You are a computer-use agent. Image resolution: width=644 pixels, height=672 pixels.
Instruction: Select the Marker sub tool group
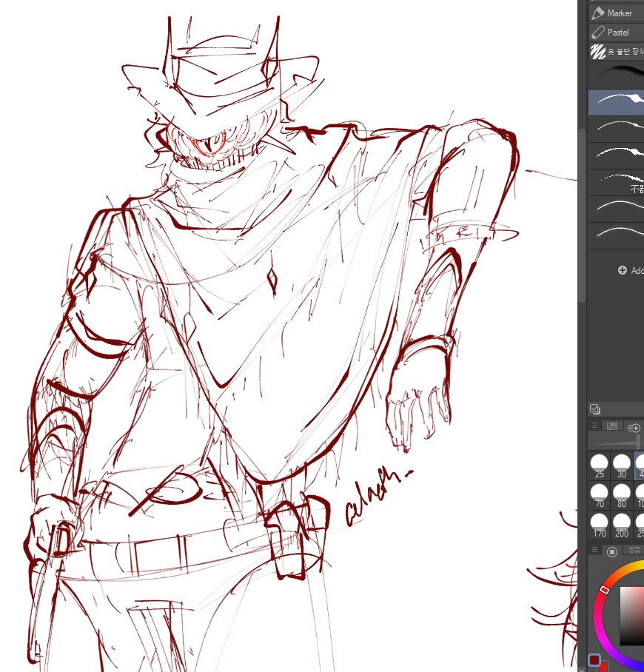616,13
